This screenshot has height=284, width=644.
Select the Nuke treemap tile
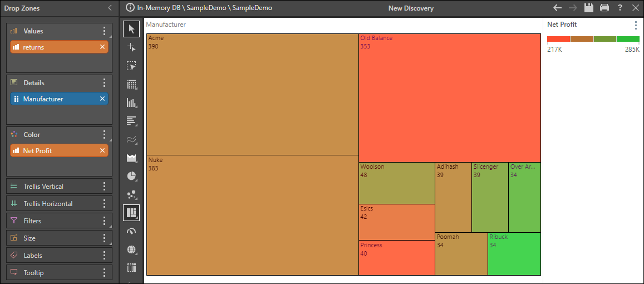pyautogui.click(x=253, y=215)
